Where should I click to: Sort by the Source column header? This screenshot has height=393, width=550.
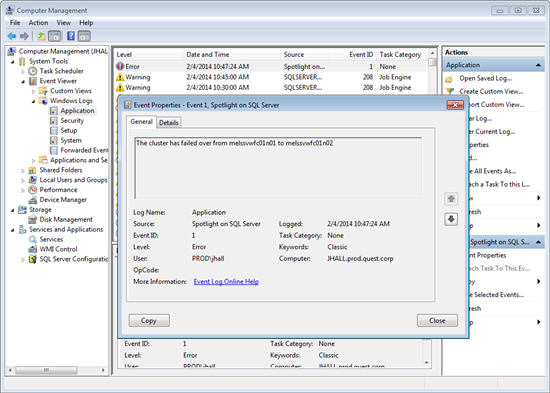304,54
